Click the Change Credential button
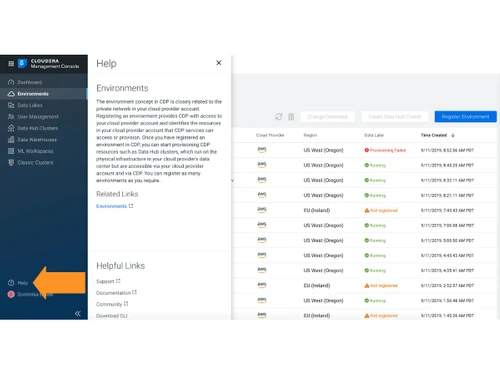The width and height of the screenshot is (500, 375). [x=328, y=117]
